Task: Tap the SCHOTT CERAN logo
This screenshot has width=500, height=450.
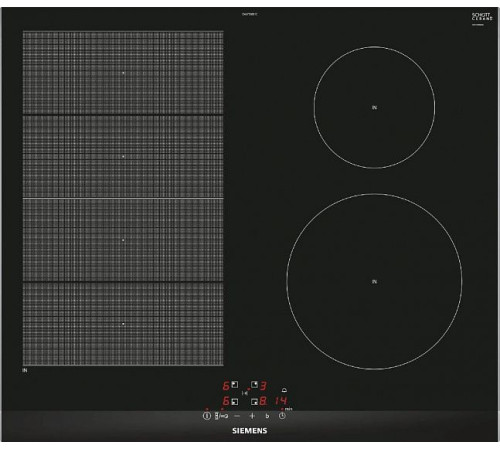Action: [x=482, y=17]
